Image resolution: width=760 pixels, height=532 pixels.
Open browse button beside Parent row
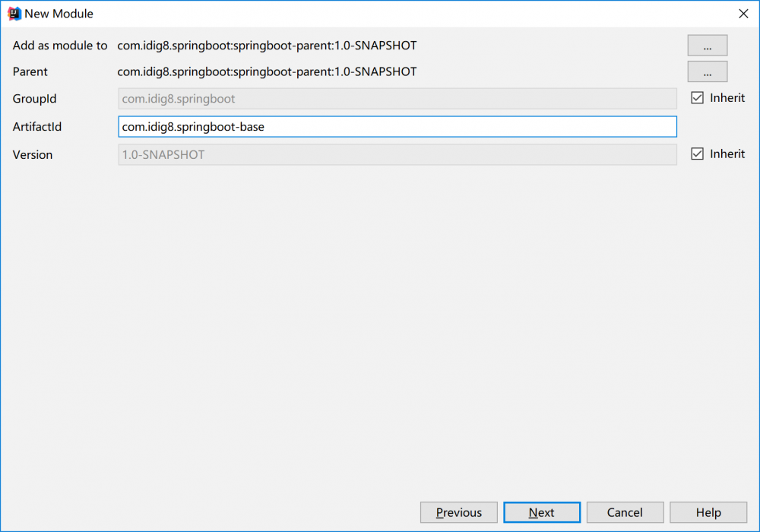coord(707,71)
